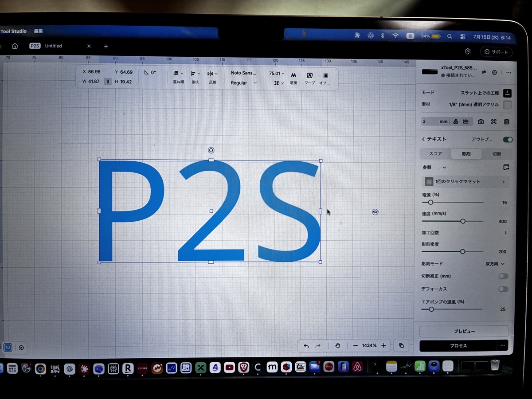
Task: Go back from テキスト panel chevron
Action: (423, 139)
